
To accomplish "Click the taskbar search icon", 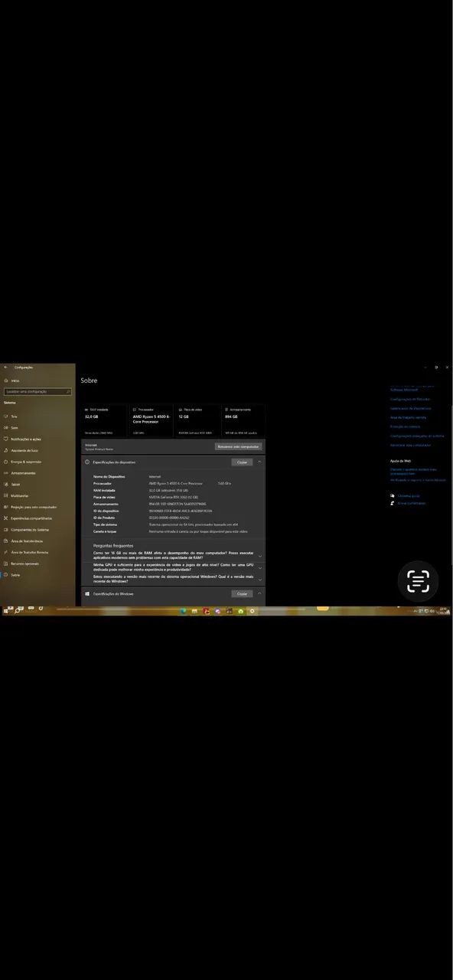I will (x=17, y=611).
